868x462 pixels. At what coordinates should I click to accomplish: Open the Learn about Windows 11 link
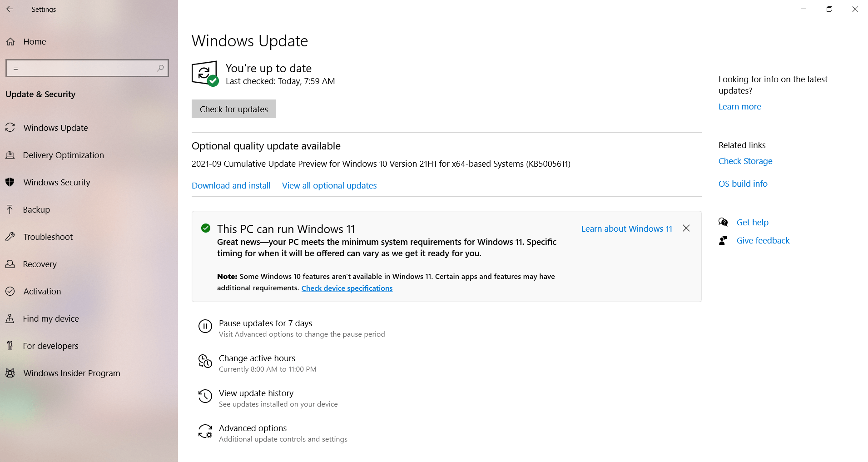(x=626, y=229)
